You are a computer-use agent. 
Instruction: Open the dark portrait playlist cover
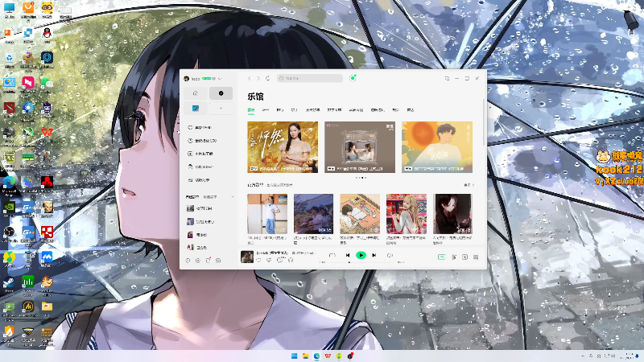452,214
